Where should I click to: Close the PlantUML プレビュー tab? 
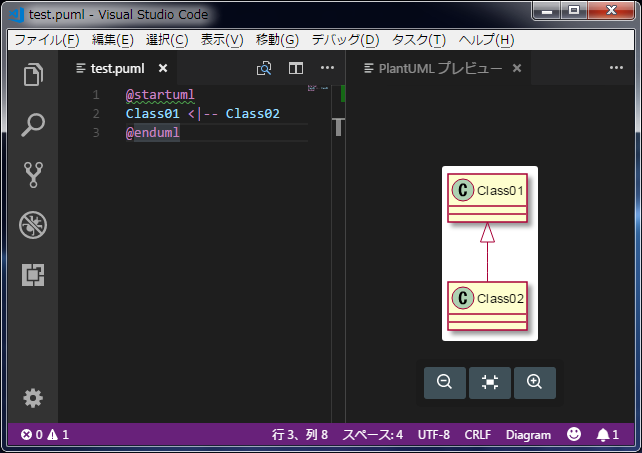click(x=517, y=68)
